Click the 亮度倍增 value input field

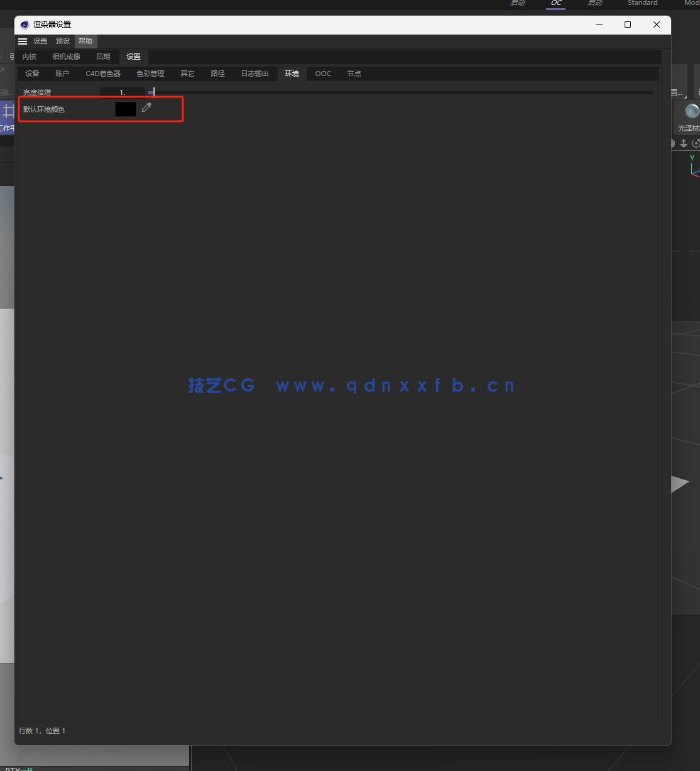(121, 92)
